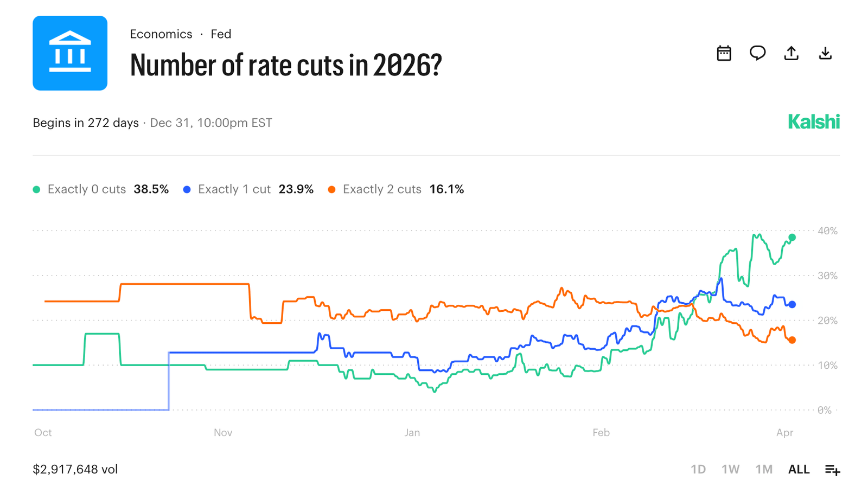Click the blue bank market icon
The width and height of the screenshot is (868, 493).
(x=70, y=53)
